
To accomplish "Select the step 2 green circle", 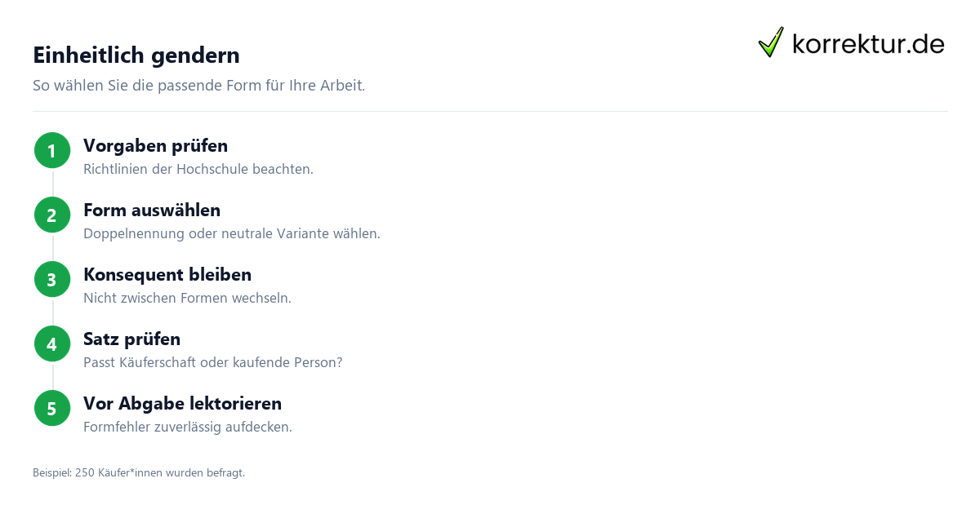I will [x=52, y=215].
